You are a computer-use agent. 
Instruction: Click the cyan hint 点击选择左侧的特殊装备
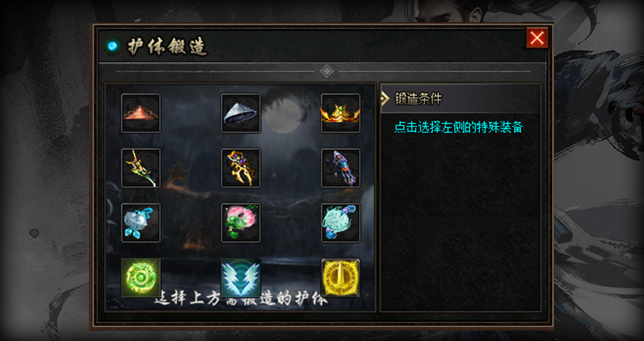tap(458, 128)
